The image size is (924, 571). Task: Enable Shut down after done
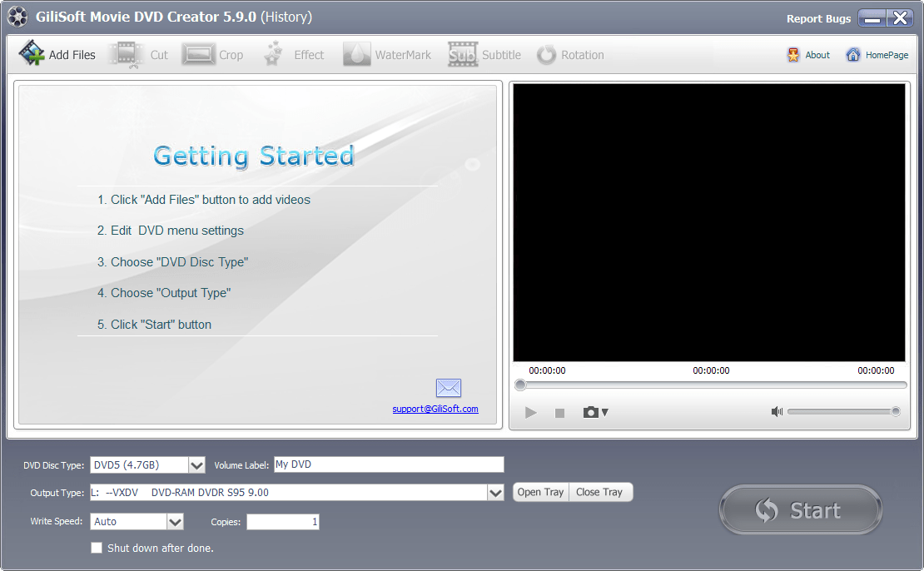tap(97, 548)
